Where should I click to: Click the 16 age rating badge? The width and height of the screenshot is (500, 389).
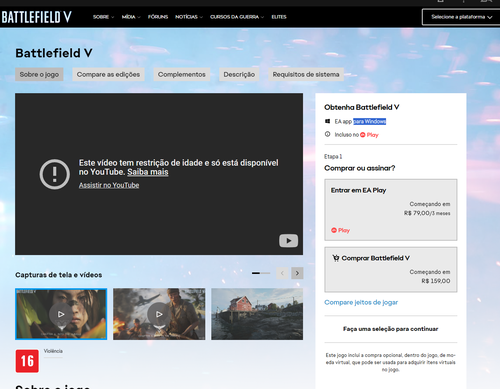pyautogui.click(x=27, y=361)
